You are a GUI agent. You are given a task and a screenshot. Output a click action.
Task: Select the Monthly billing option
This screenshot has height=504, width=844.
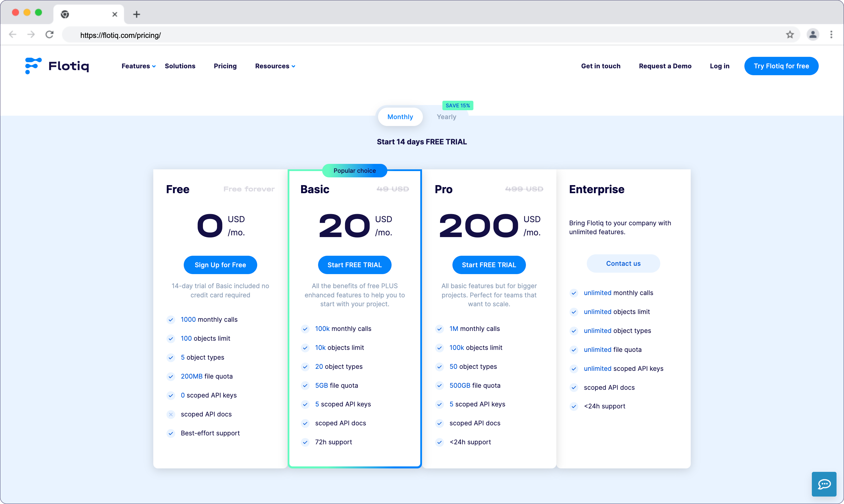[400, 117]
